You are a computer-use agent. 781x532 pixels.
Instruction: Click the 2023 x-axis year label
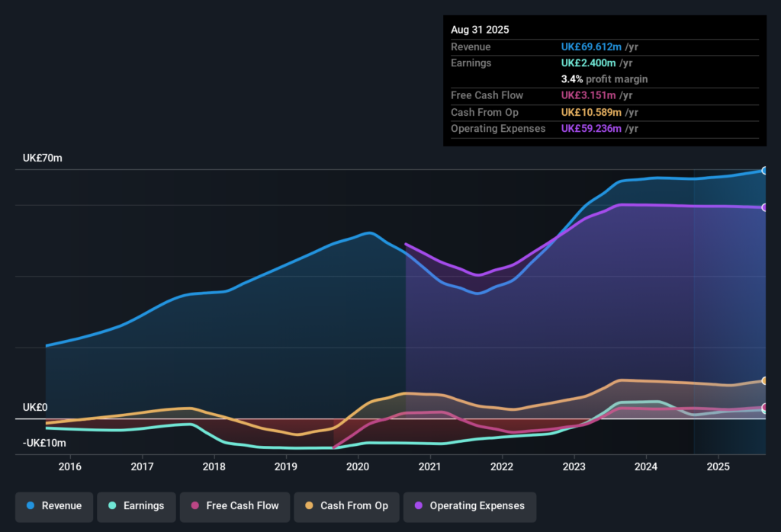(x=574, y=466)
